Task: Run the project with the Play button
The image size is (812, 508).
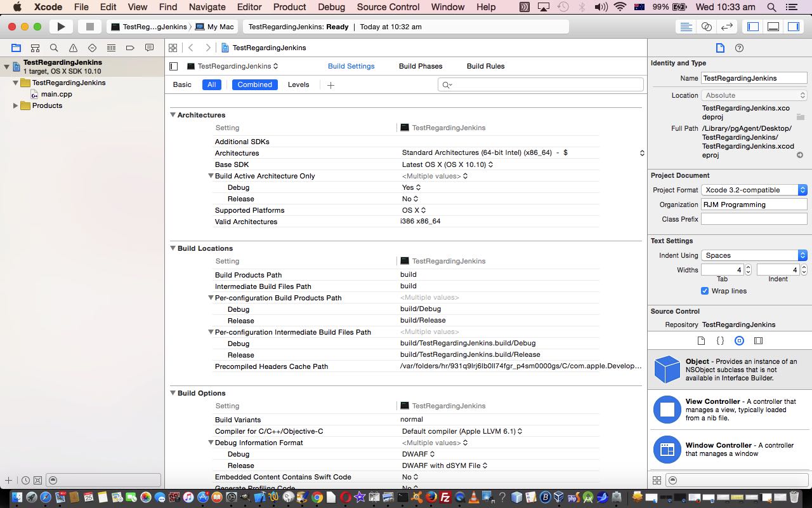Action: [61, 27]
